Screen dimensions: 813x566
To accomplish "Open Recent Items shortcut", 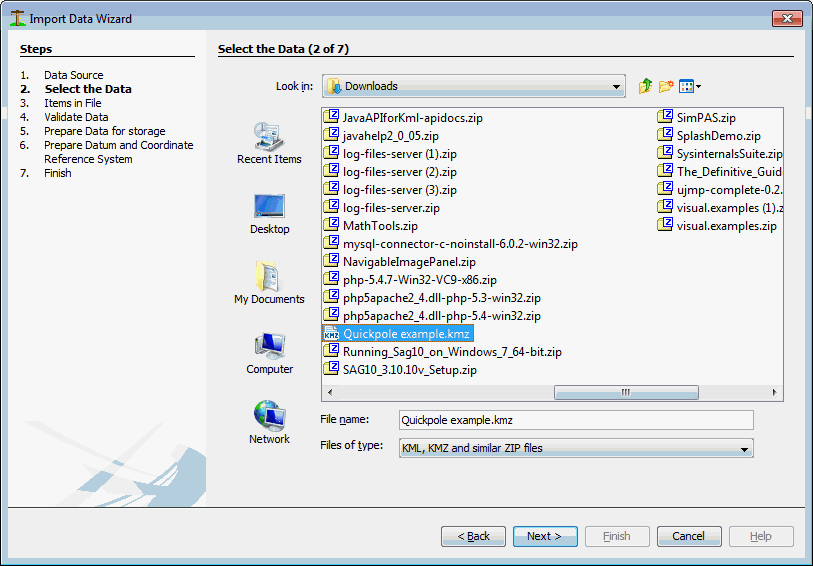I will point(269,144).
